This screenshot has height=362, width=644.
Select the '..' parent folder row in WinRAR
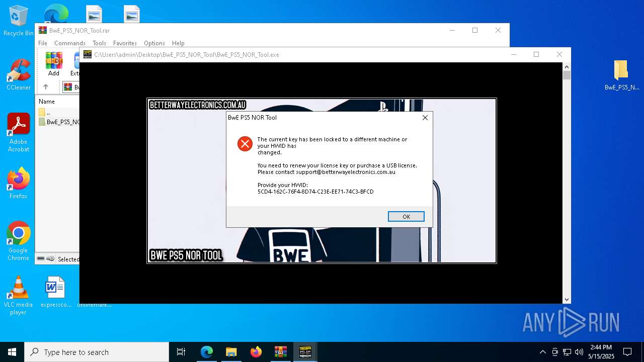click(58, 112)
